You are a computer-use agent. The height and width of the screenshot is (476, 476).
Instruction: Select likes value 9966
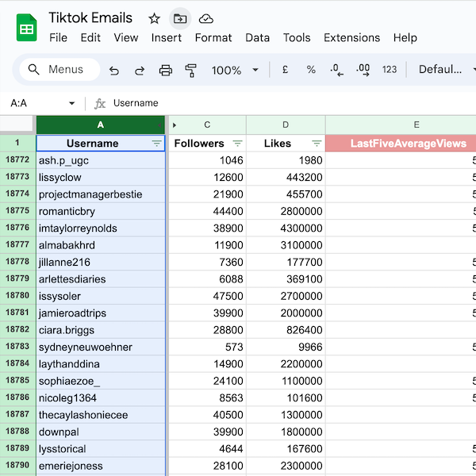tap(286, 347)
